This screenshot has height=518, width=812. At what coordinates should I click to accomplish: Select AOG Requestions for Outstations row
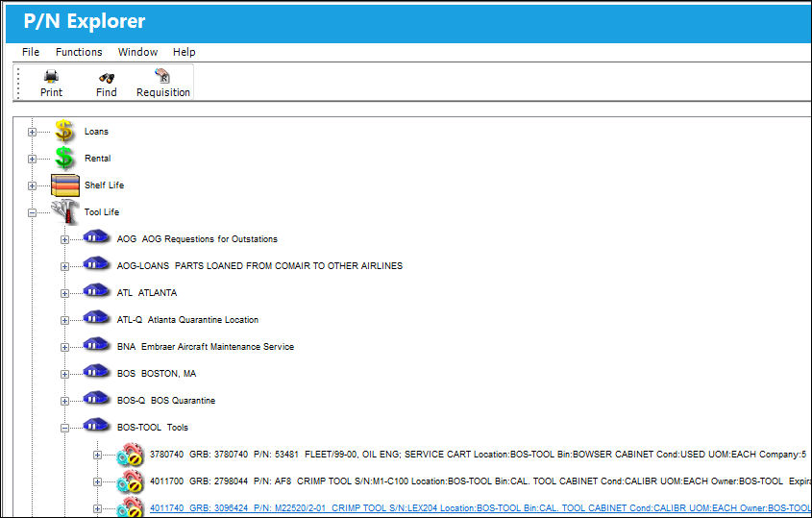(x=197, y=239)
